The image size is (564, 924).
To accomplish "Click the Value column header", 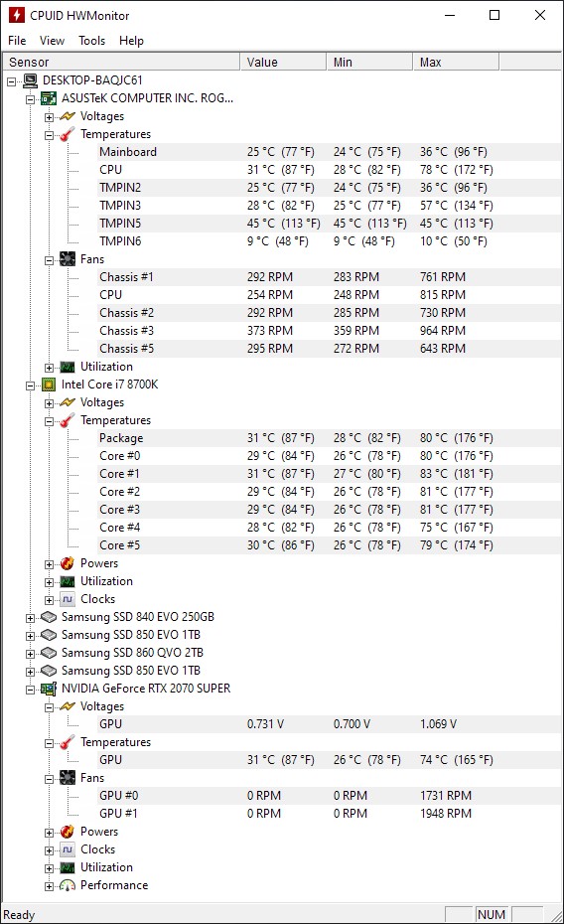I will click(x=283, y=62).
